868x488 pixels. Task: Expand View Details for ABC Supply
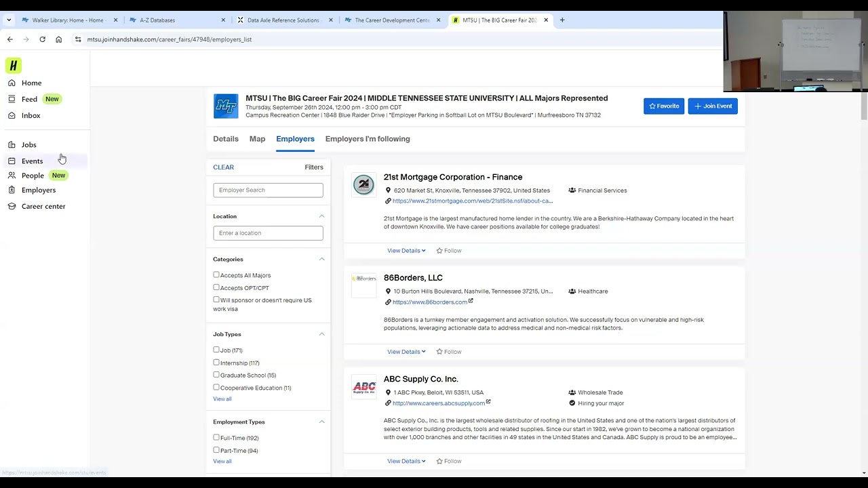click(406, 462)
